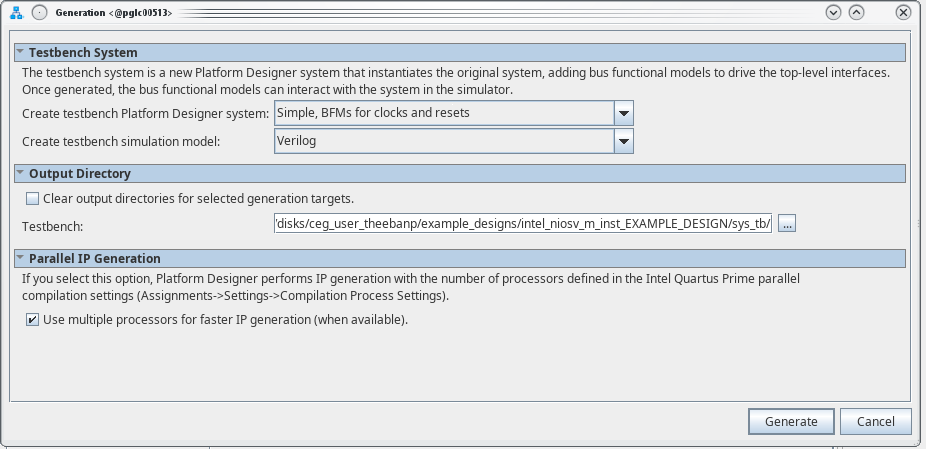Click dropdown arrow beside the Verilog field
This screenshot has height=449, width=926.
tap(624, 142)
